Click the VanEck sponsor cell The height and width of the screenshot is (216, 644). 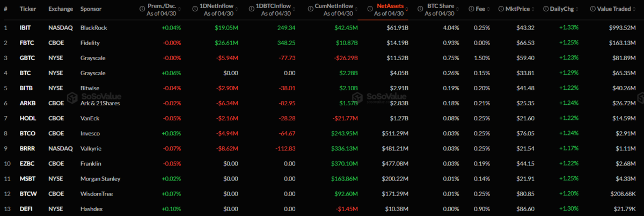(x=90, y=118)
